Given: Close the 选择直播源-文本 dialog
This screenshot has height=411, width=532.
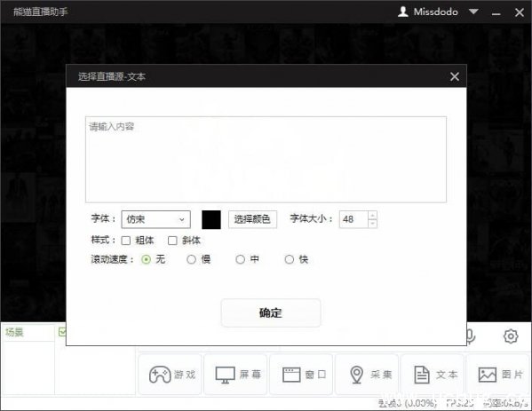Looking at the screenshot, I should click(x=455, y=76).
